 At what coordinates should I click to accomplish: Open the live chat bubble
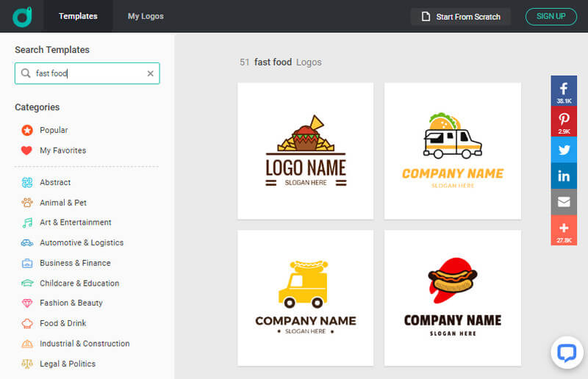[567, 353]
